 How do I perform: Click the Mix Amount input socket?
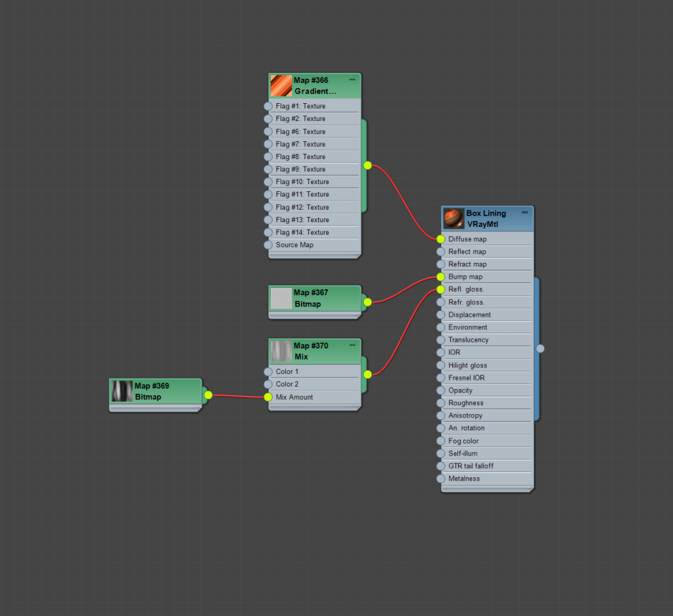click(x=268, y=397)
